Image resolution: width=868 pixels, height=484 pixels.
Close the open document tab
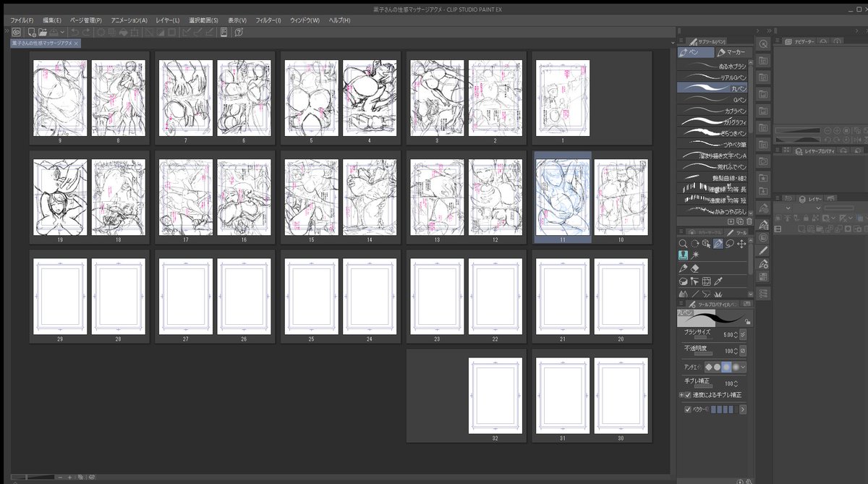77,43
